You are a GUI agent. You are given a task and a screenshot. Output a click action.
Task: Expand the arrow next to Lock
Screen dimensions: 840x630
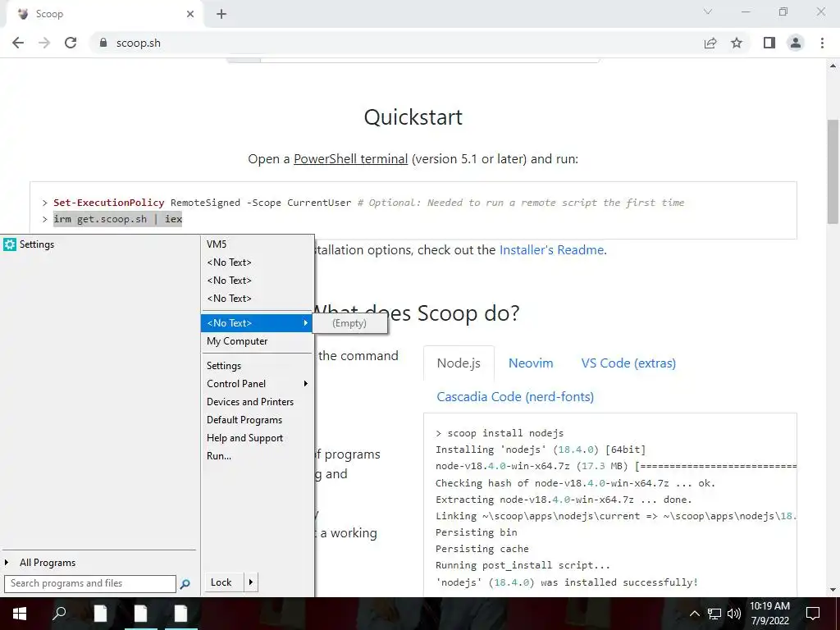pos(251,582)
